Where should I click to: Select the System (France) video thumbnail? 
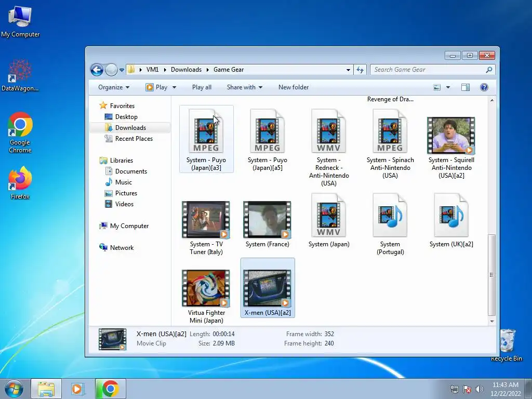268,220
